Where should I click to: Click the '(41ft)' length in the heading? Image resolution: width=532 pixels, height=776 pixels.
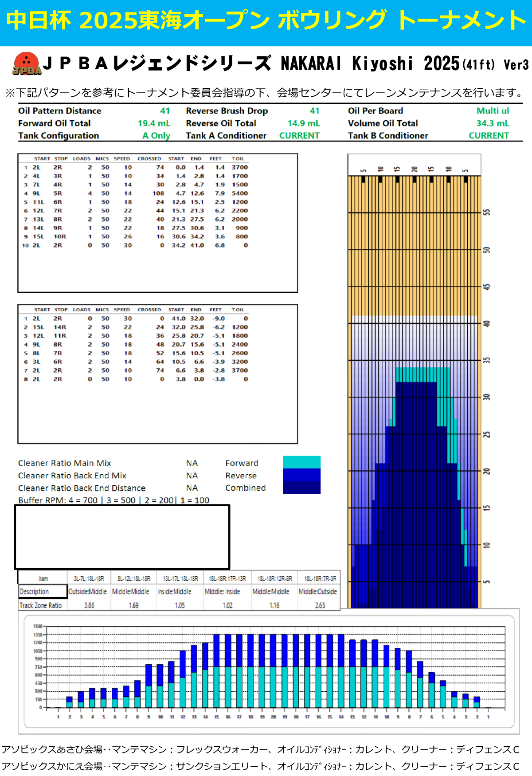click(x=478, y=65)
